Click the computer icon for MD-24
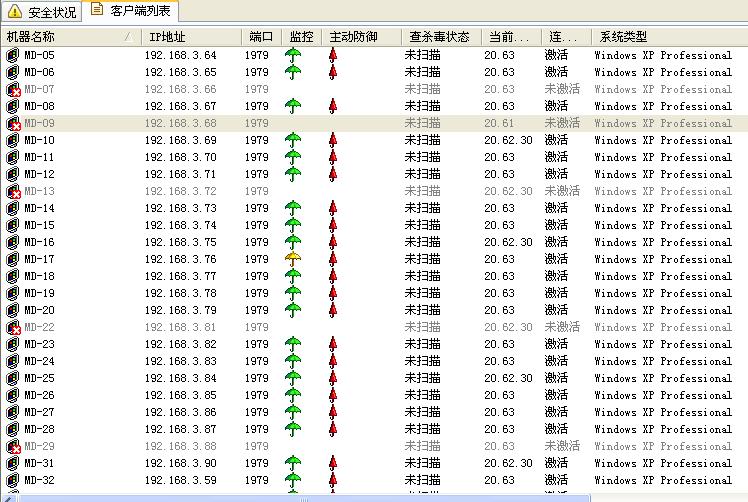The image size is (748, 502). (12, 361)
